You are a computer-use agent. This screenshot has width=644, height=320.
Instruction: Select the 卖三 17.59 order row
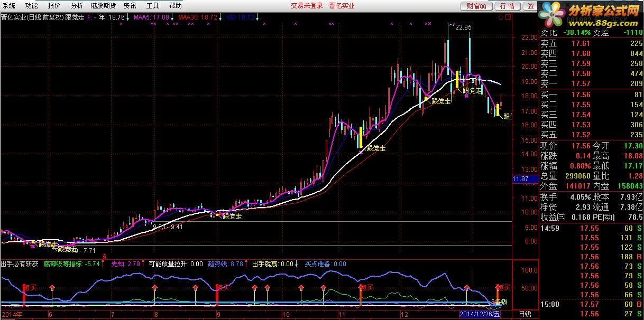(x=591, y=63)
